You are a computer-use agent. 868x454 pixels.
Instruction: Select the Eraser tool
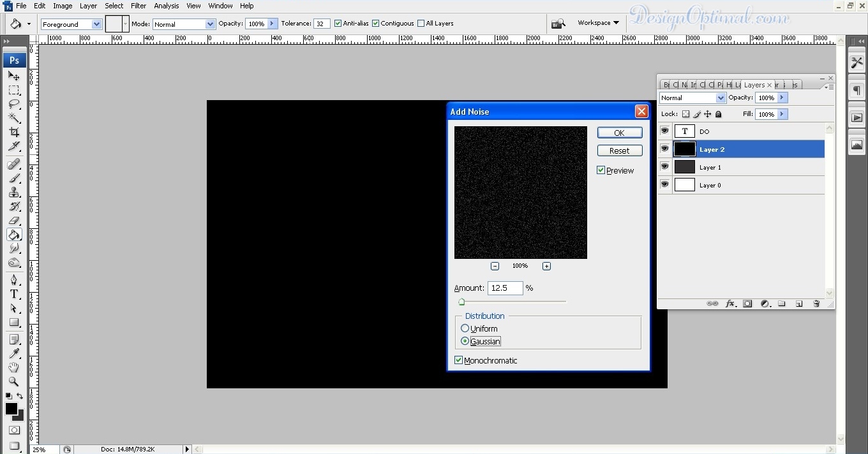click(14, 221)
